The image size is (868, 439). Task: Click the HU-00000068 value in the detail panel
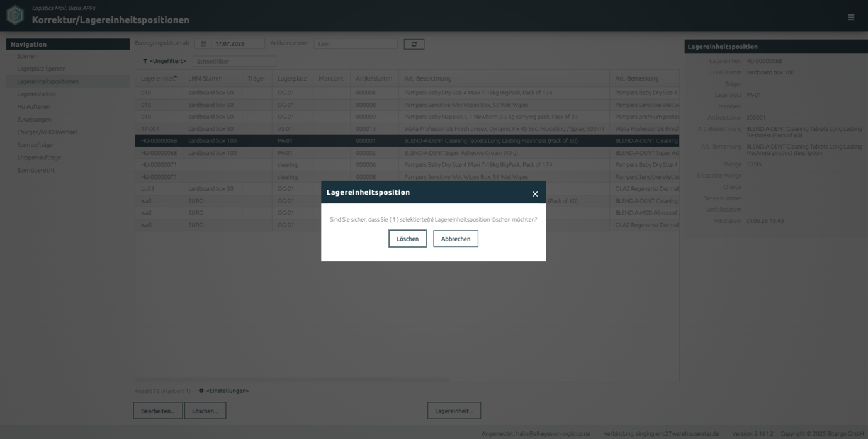coord(764,61)
